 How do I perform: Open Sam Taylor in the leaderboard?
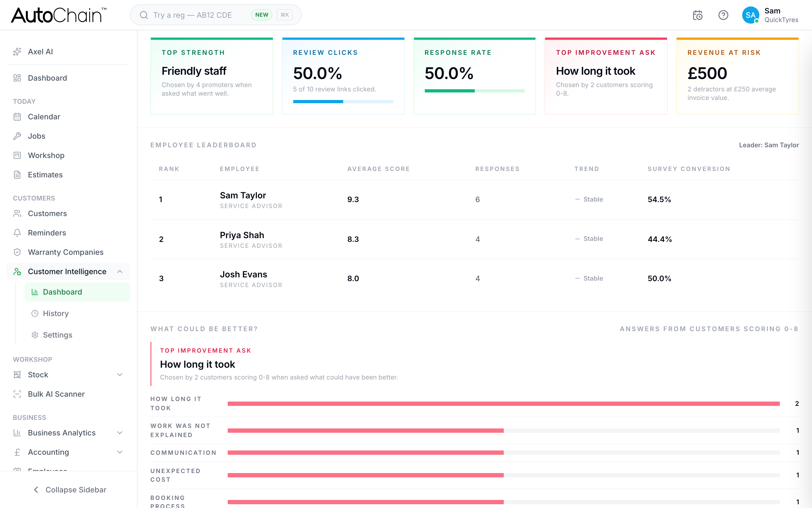243,195
